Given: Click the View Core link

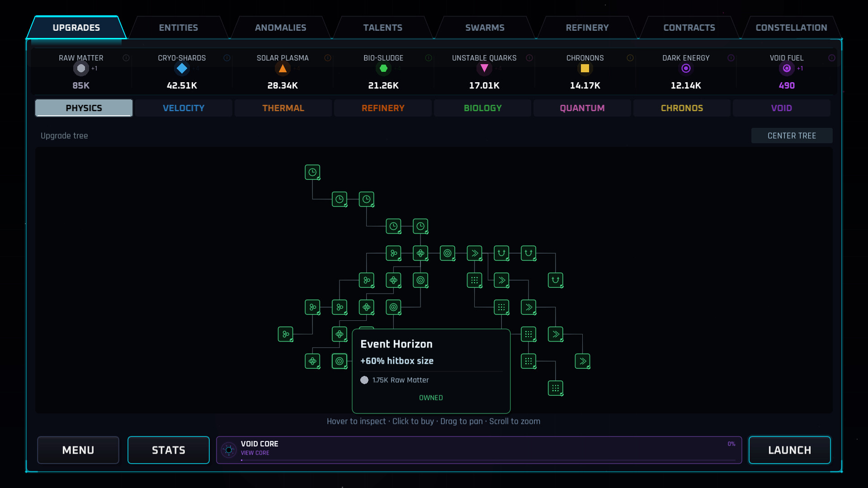Looking at the screenshot, I should pyautogui.click(x=255, y=453).
